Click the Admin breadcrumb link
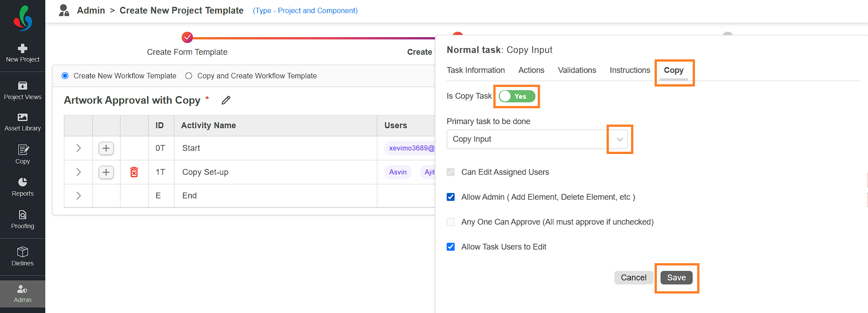 click(x=91, y=10)
